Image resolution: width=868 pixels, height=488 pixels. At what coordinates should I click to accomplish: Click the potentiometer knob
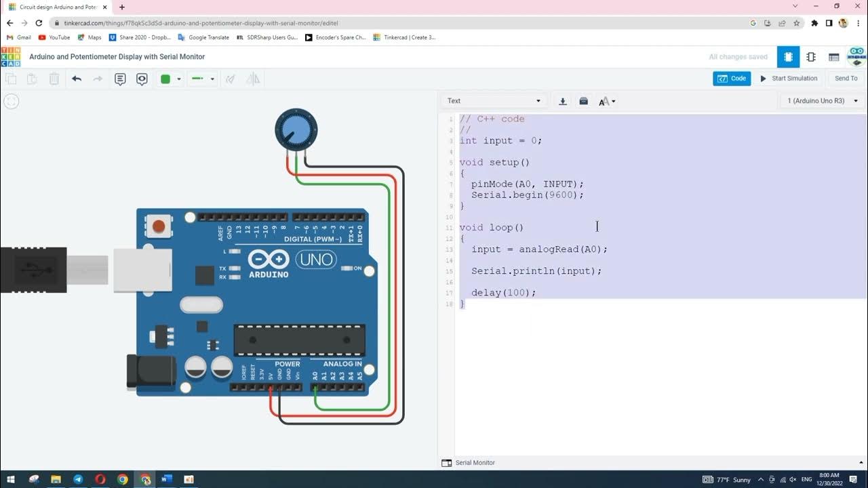point(296,129)
